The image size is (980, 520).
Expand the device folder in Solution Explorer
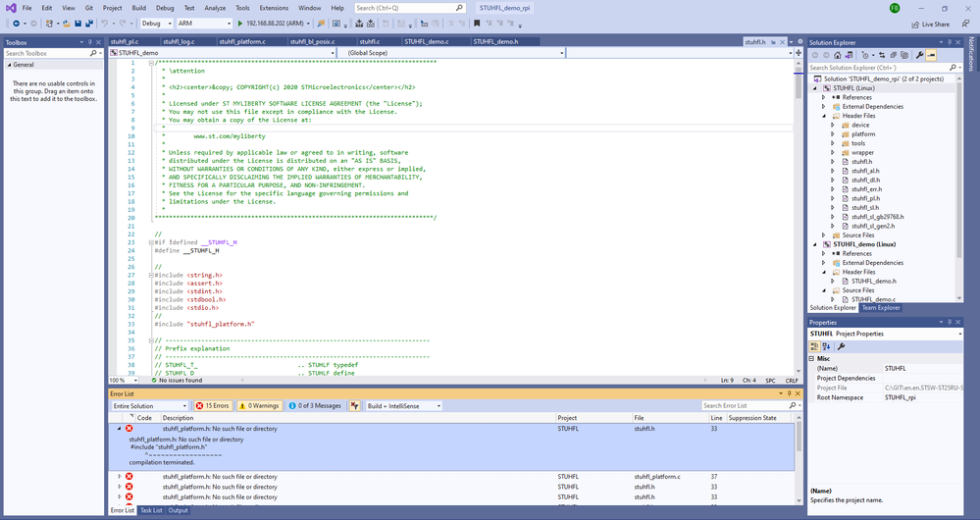[x=833, y=125]
